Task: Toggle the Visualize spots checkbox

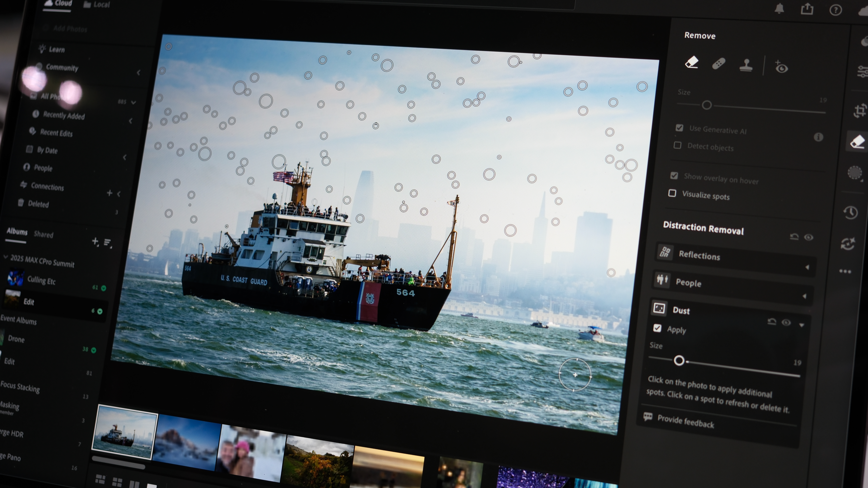Action: click(672, 193)
